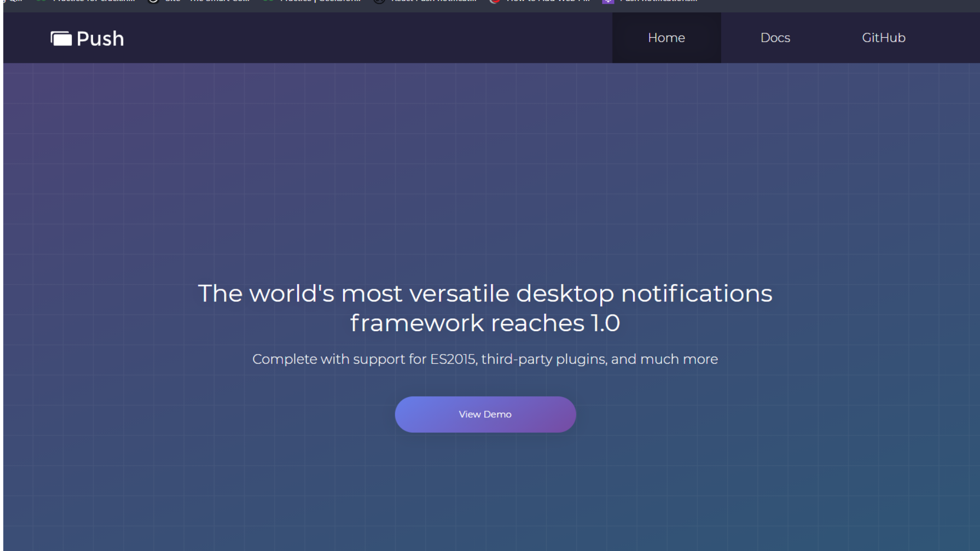
Task: Click the green favicon of 'Practice for crackin' bookmark
Action: pos(41,1)
